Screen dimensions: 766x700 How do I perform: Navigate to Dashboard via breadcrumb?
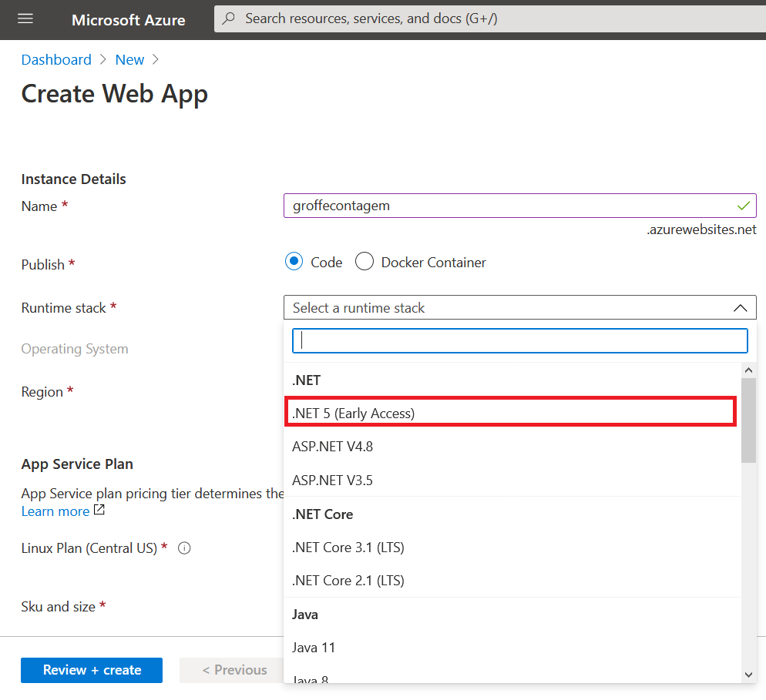[x=56, y=59]
